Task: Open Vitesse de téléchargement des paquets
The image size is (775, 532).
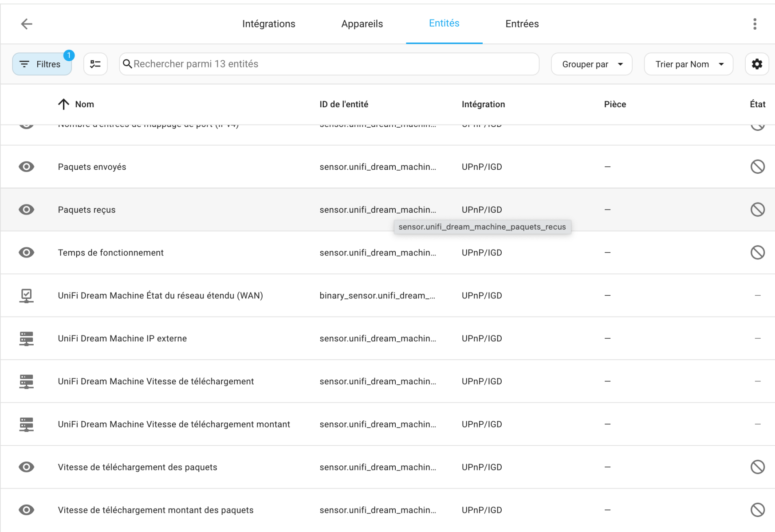Action: pos(138,467)
